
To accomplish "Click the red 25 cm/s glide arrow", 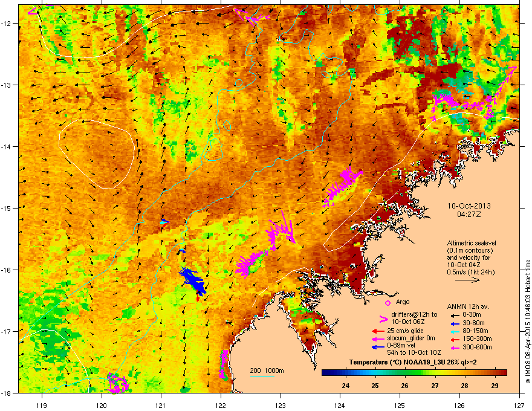I will (378, 331).
